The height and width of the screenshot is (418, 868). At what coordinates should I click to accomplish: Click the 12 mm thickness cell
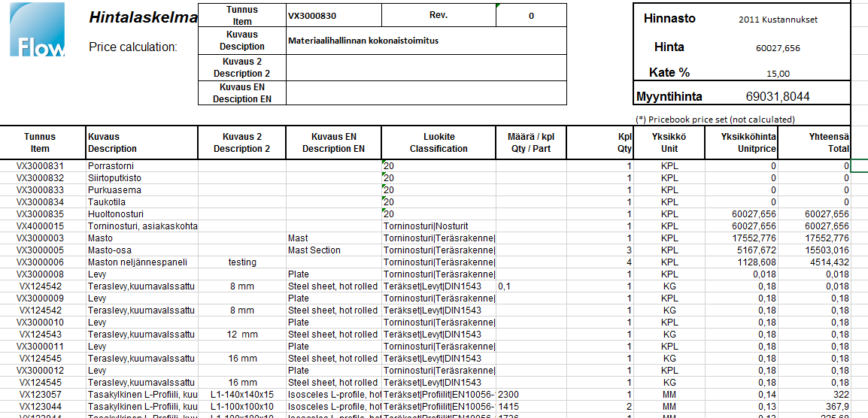(241, 335)
